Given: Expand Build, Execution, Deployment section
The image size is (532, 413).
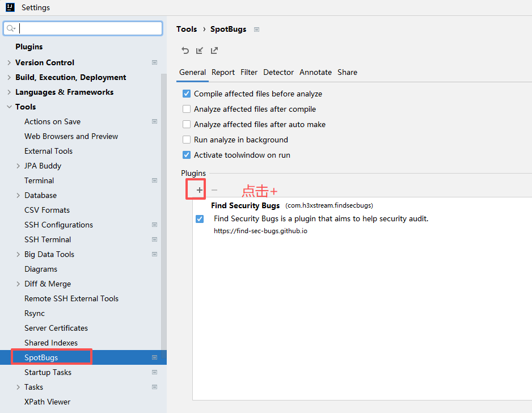Looking at the screenshot, I should (x=9, y=77).
